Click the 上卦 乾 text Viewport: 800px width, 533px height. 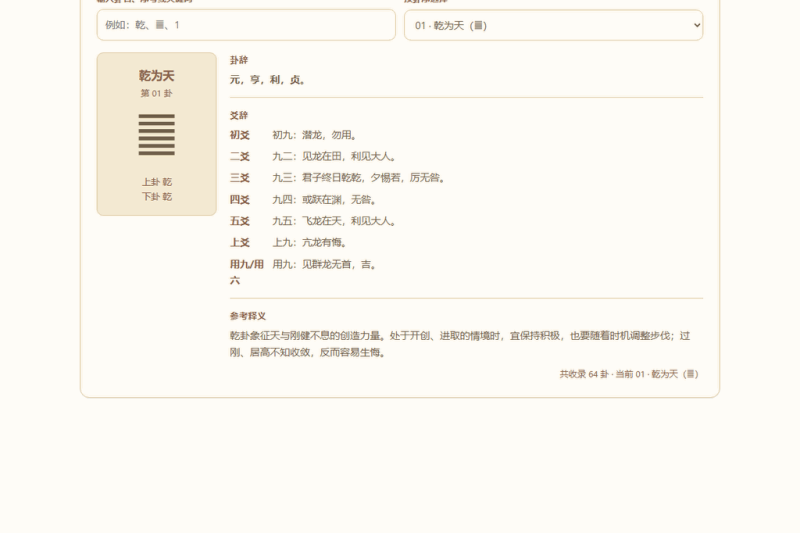(x=157, y=182)
